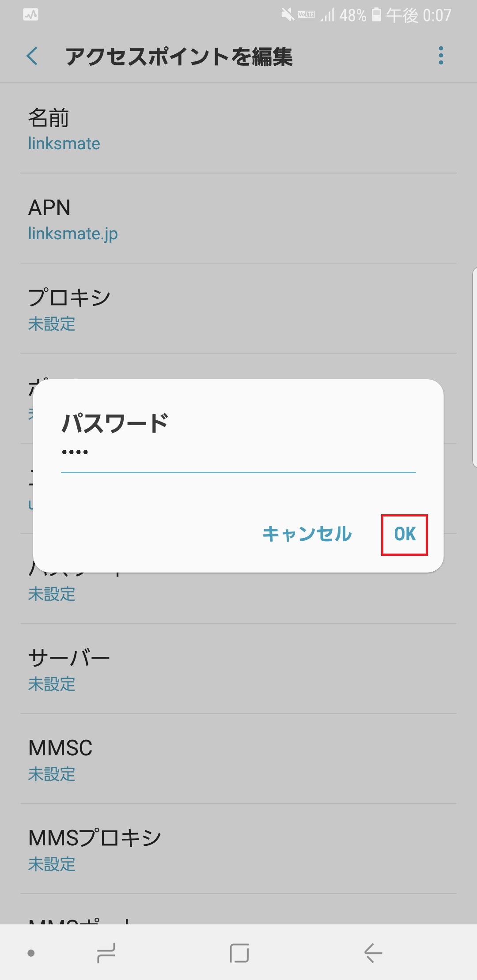Screen dimensions: 477x980
Task: Open the three-dot overflow menu
Action: pyautogui.click(x=440, y=56)
